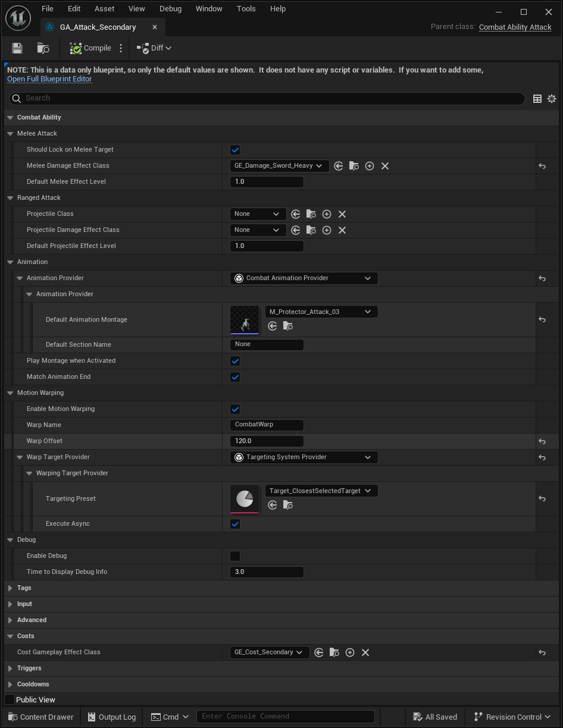Open the details view settings gear

551,99
